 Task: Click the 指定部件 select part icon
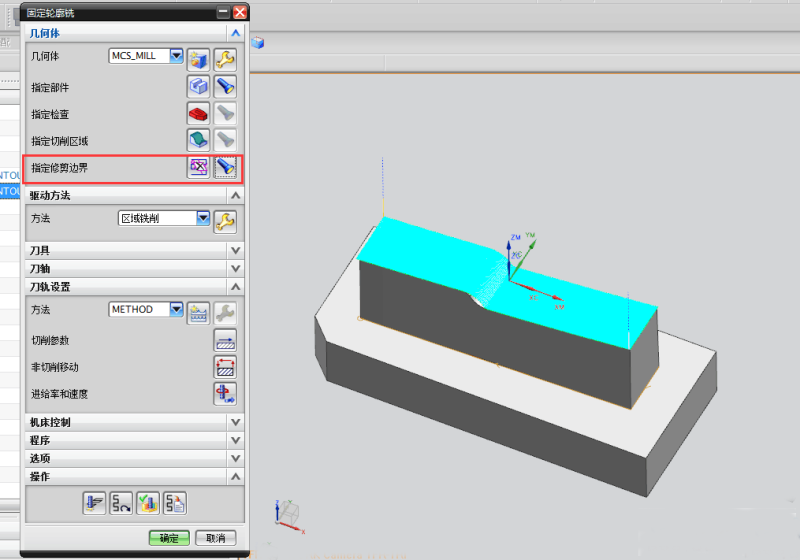point(198,87)
